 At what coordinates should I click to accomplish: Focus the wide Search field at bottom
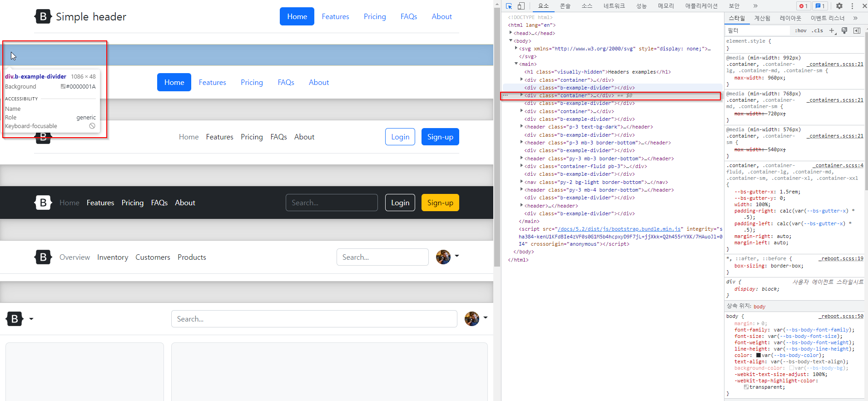click(x=314, y=319)
